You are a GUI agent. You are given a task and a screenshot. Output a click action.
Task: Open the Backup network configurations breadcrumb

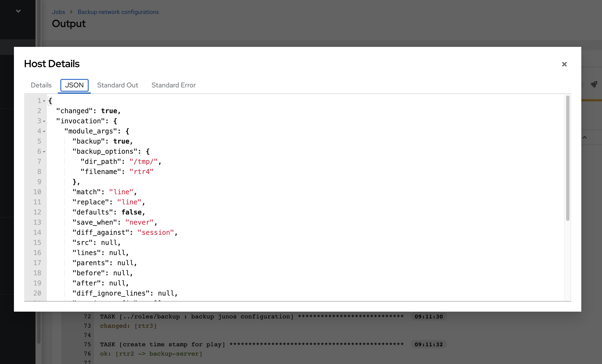(118, 12)
